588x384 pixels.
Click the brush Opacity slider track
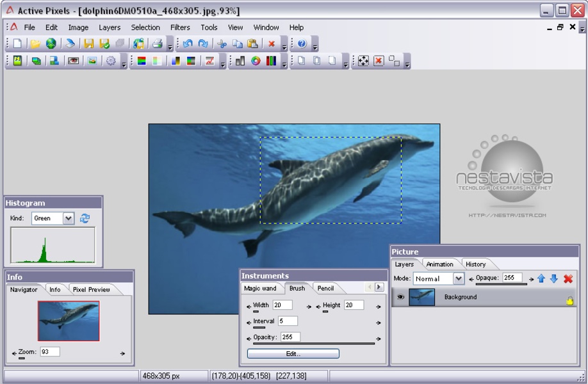click(x=314, y=344)
